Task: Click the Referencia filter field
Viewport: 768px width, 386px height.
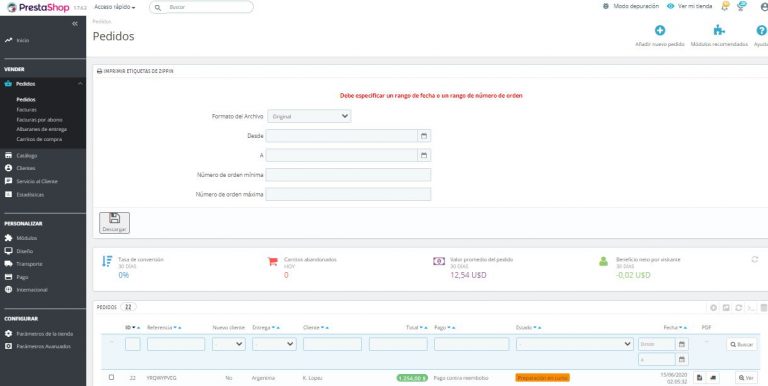Action: tap(176, 344)
